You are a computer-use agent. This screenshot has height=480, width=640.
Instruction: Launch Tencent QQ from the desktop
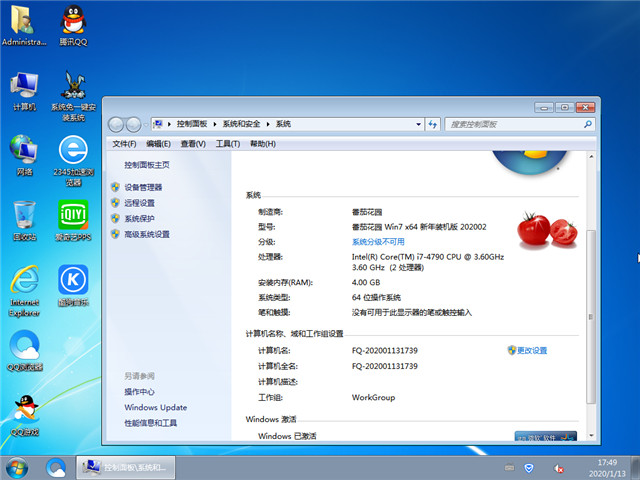[73, 25]
